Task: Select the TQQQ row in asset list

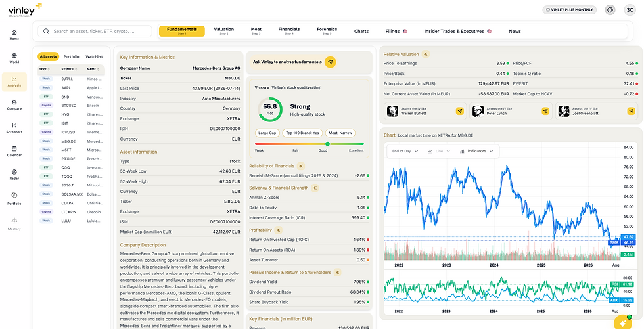Action: [x=71, y=177]
